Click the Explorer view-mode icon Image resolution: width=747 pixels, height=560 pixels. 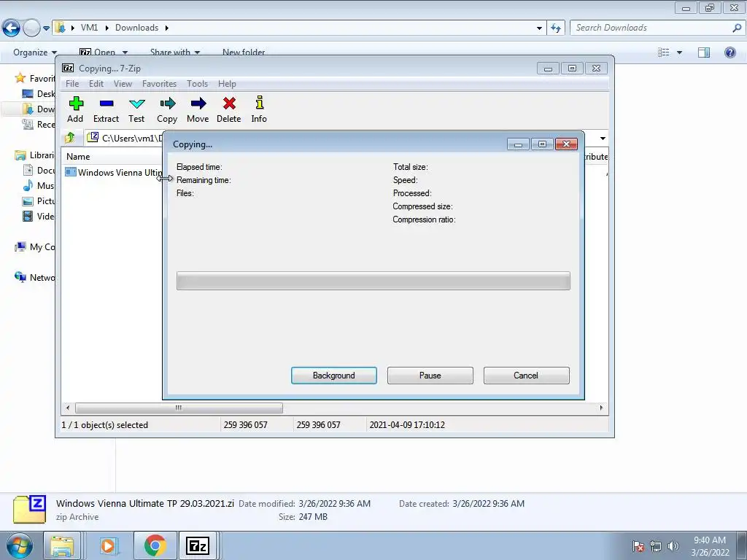pyautogui.click(x=663, y=52)
